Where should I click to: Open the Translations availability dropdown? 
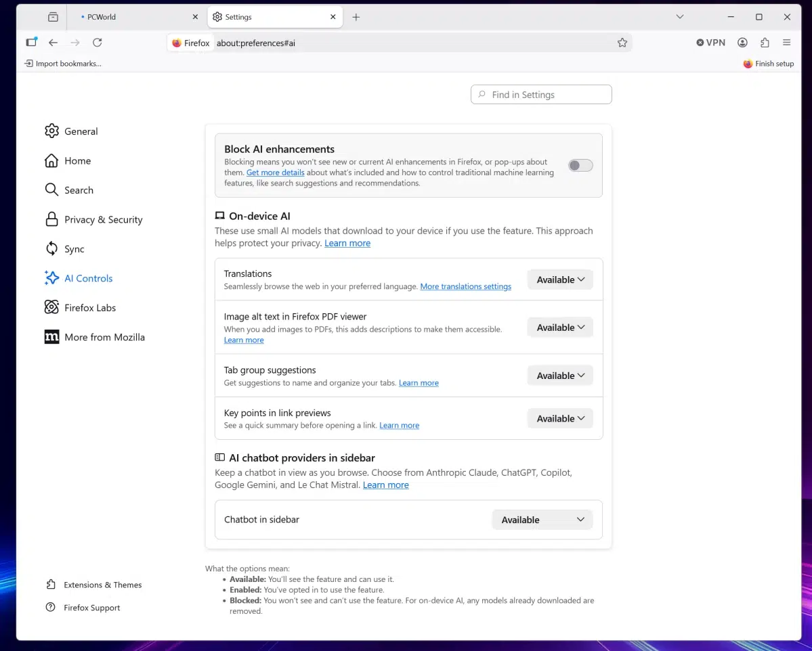click(x=559, y=279)
